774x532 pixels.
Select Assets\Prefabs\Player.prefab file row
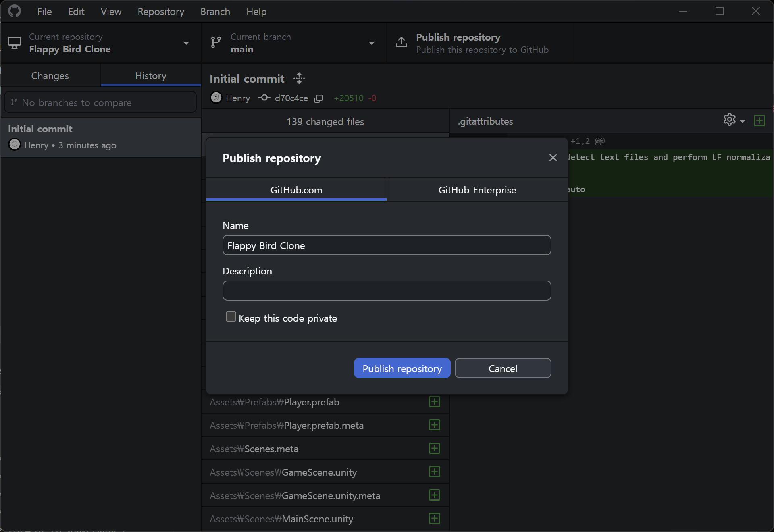point(325,402)
